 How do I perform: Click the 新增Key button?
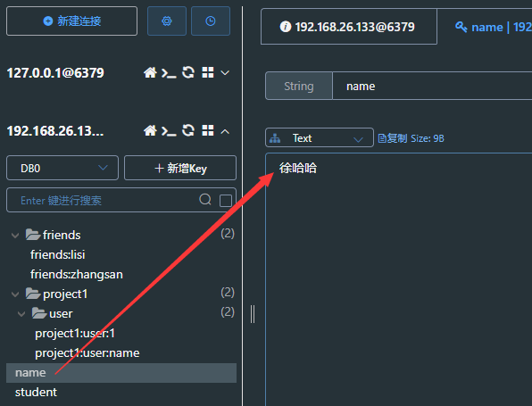tap(180, 168)
